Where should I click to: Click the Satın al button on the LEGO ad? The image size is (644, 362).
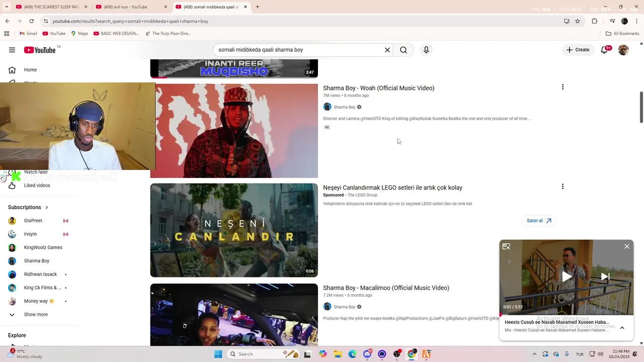539,221
